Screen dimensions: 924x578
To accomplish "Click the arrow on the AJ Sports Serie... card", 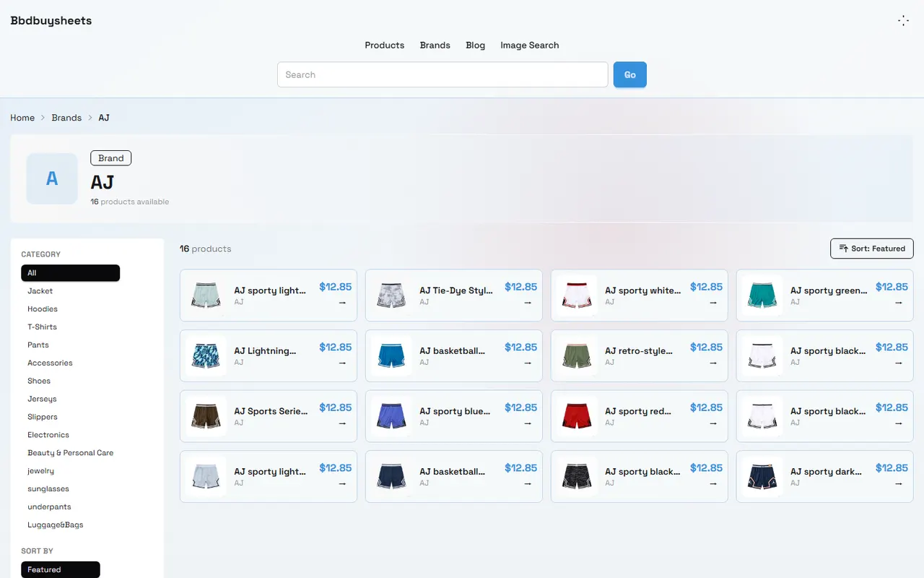I will (x=342, y=423).
